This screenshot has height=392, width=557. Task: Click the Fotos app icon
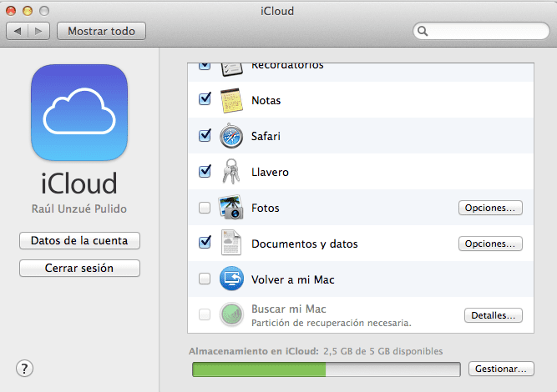pyautogui.click(x=231, y=208)
